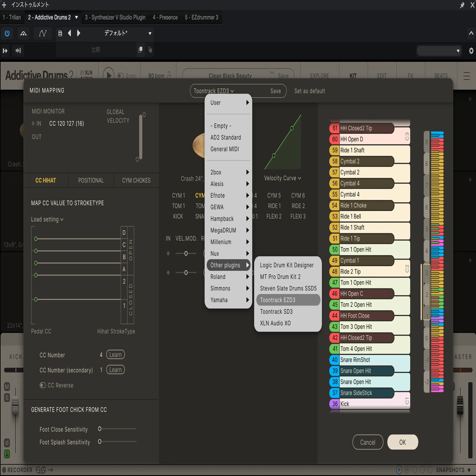Screen dimensions: 476x476
Task: Switch to the 1 - Trilian tab
Action: pyautogui.click(x=12, y=17)
